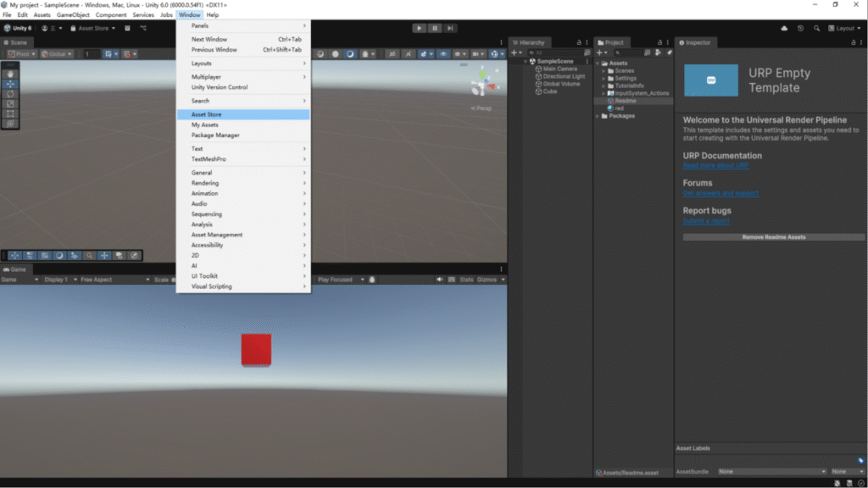Lock the Hierarchy panel

click(x=579, y=42)
